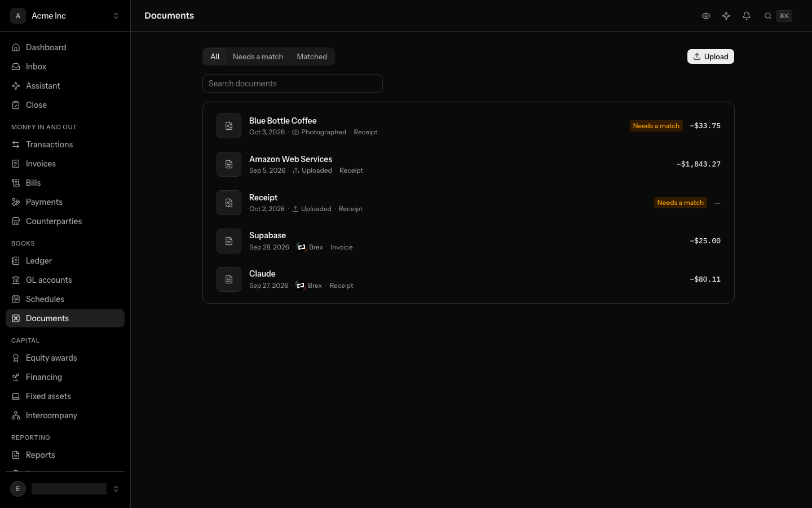Open Financing page link
812x508 pixels.
(65, 377)
